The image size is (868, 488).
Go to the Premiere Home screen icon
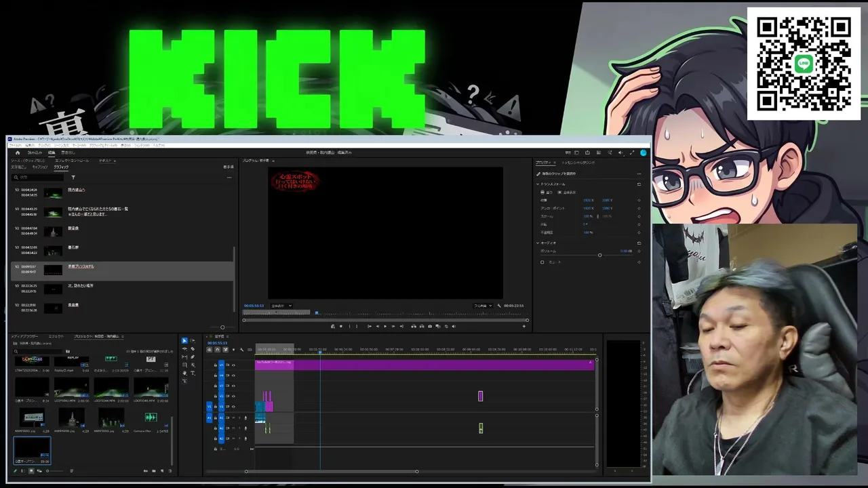click(x=18, y=152)
